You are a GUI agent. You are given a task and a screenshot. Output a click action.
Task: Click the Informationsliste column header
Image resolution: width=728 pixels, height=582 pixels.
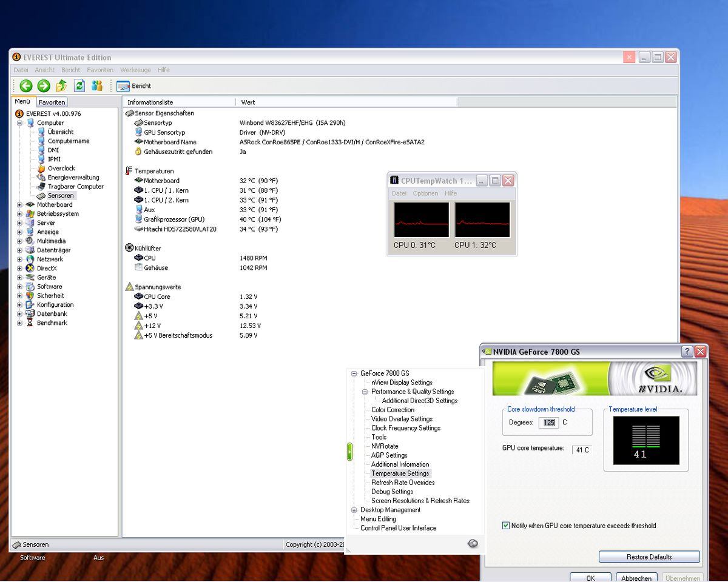[x=179, y=102]
